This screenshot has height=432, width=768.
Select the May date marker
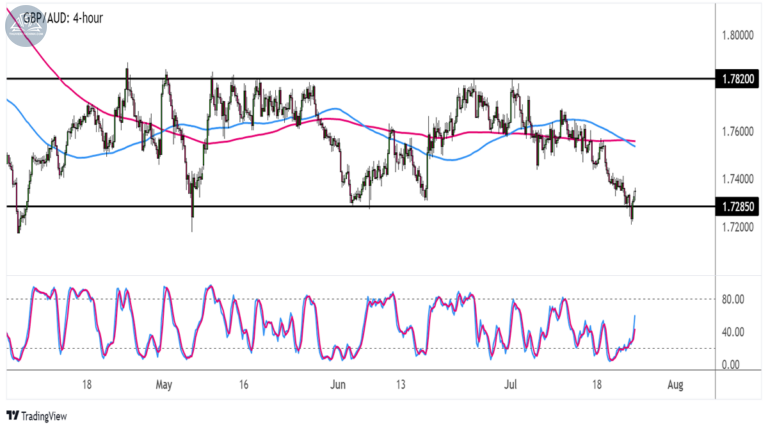click(x=164, y=385)
